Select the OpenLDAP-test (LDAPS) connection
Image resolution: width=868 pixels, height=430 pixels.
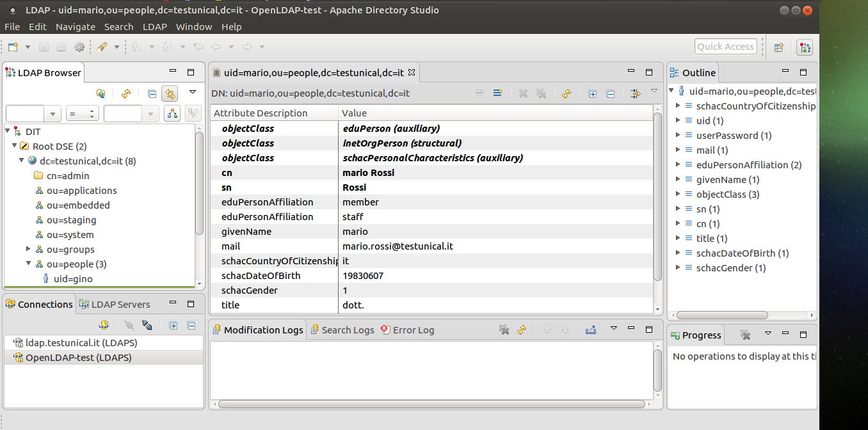point(104,358)
